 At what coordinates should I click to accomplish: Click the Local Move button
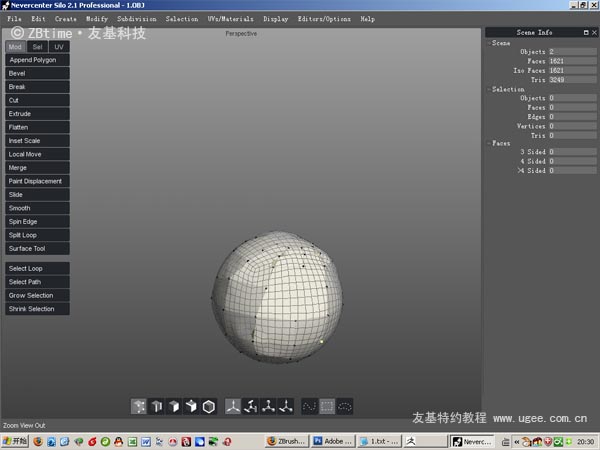[38, 154]
